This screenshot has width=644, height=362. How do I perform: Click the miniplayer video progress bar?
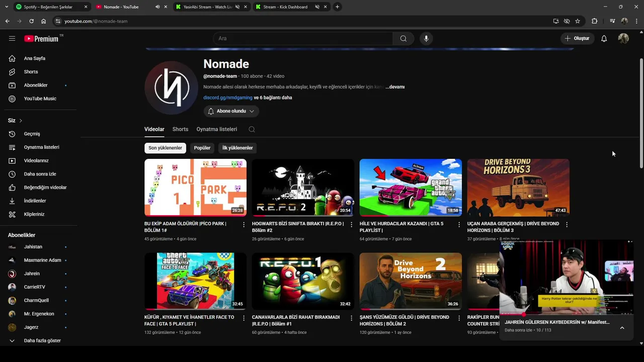point(567,314)
